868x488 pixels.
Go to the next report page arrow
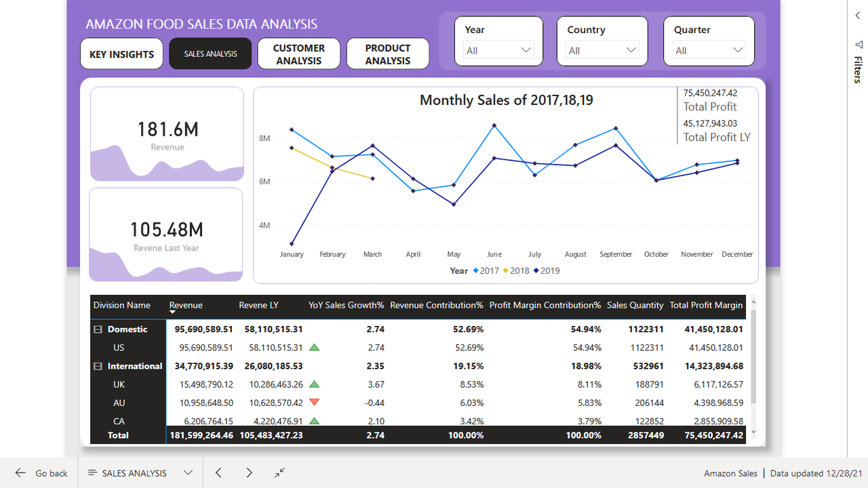(249, 472)
